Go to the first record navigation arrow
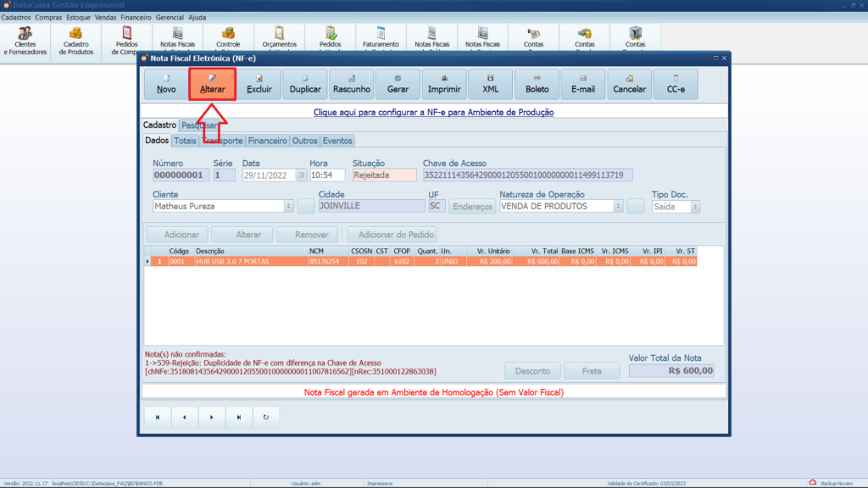This screenshot has height=488, width=868. 158,417
